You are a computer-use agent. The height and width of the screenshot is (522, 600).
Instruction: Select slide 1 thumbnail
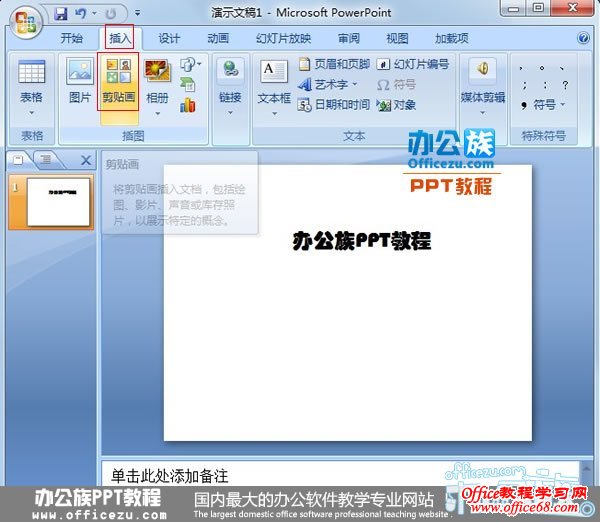pyautogui.click(x=56, y=202)
